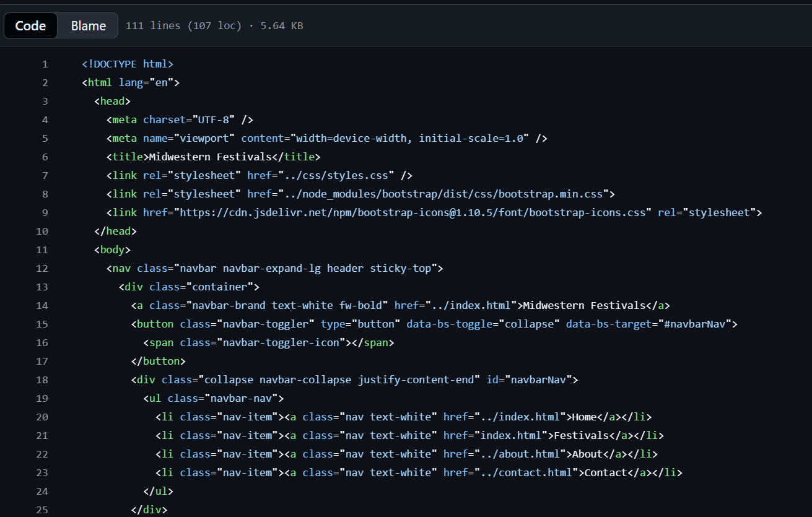
Task: Select line number 11
Action: point(42,250)
